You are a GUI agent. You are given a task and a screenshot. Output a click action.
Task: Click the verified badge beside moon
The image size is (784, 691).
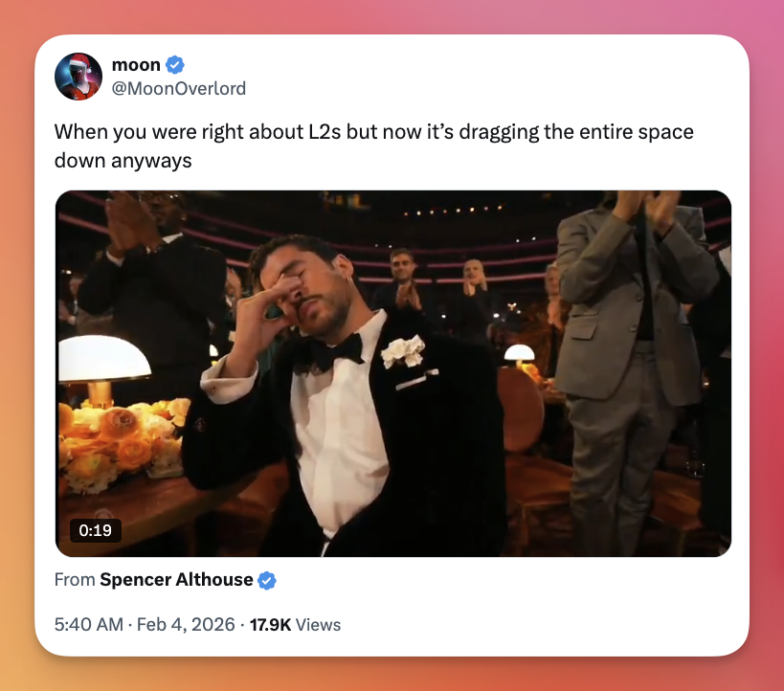click(x=175, y=65)
